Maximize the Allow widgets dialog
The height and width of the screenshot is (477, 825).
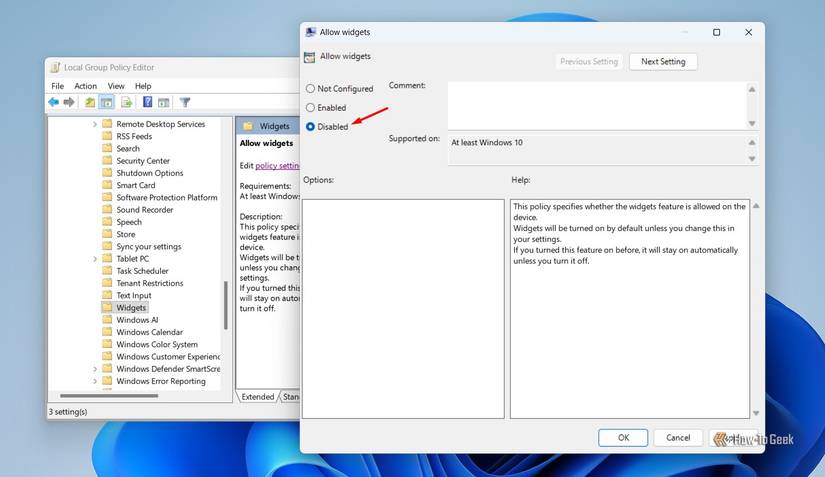tap(716, 32)
